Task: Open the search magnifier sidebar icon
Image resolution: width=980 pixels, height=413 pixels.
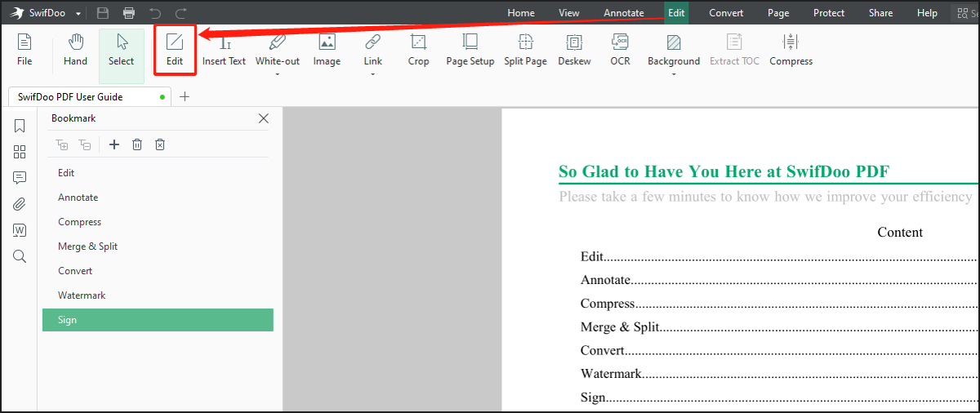Action: pos(20,256)
